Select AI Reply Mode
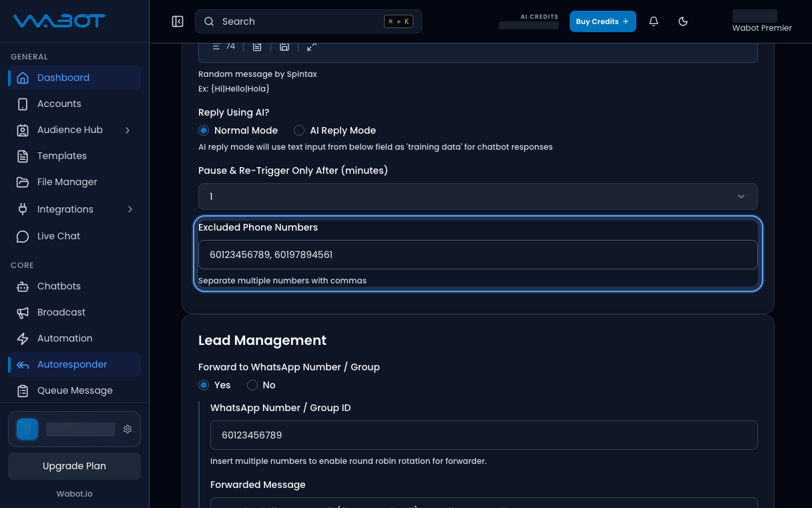The width and height of the screenshot is (812, 508). (299, 130)
